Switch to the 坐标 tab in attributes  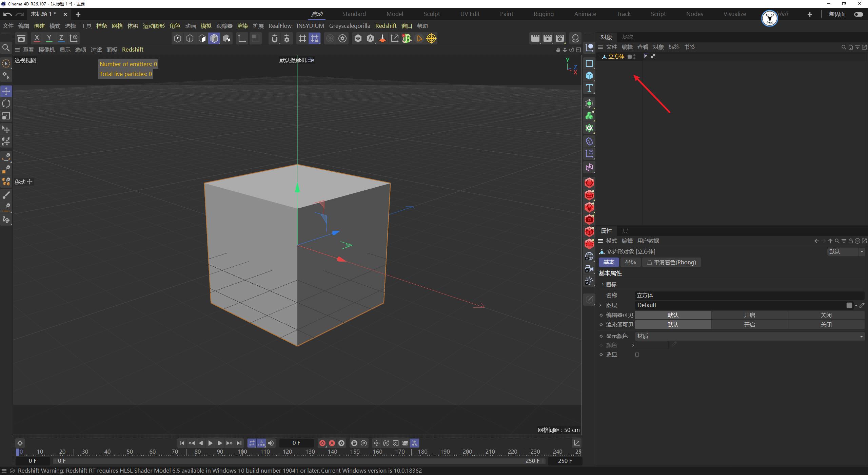pos(630,262)
